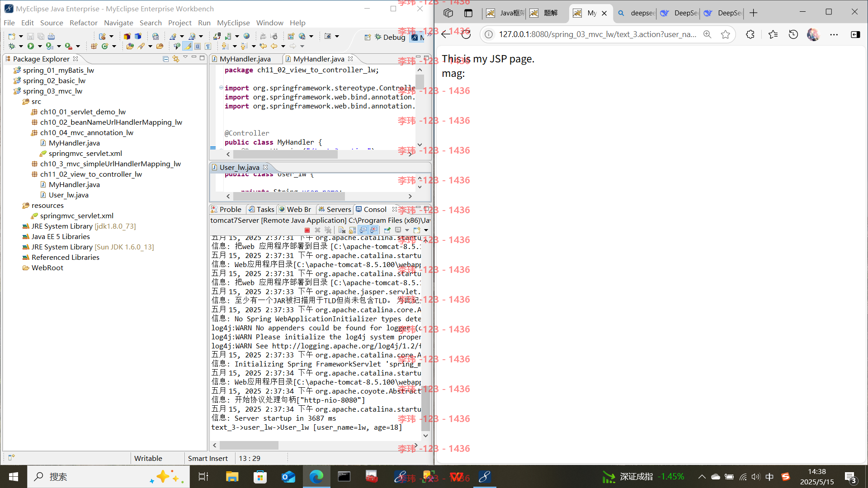Click the Print toolbar icon
Viewport: 868px width, 488px height.
[51, 36]
